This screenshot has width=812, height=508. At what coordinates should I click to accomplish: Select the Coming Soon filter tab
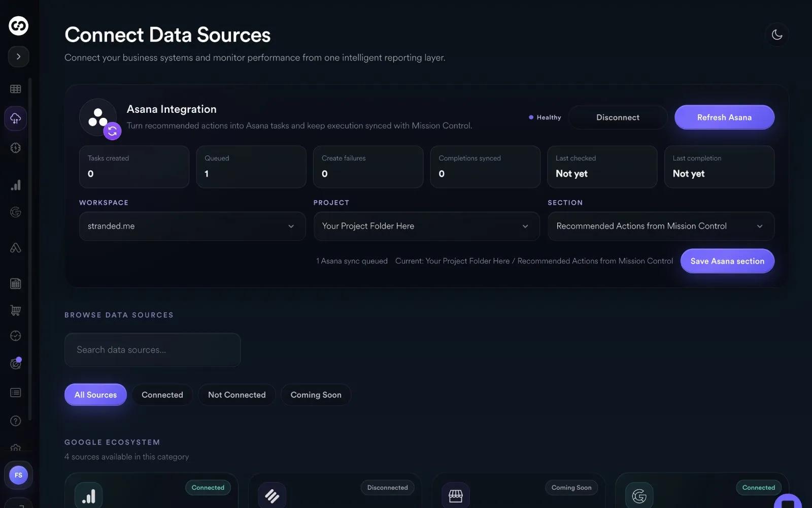point(316,395)
